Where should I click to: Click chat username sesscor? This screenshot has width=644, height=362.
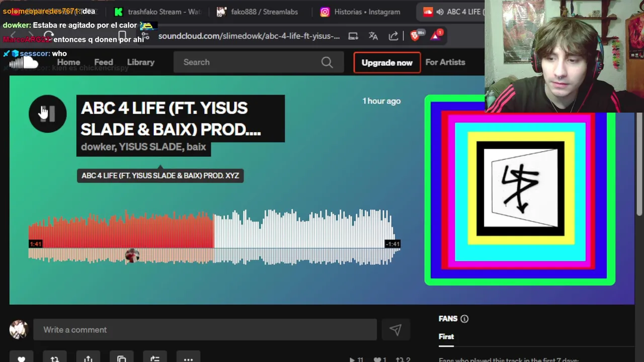coord(34,53)
